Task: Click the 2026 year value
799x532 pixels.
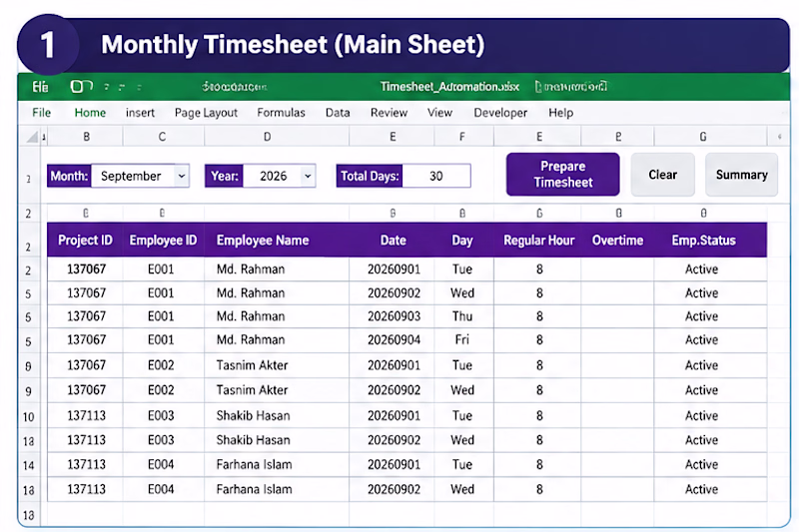Action: [x=273, y=176]
